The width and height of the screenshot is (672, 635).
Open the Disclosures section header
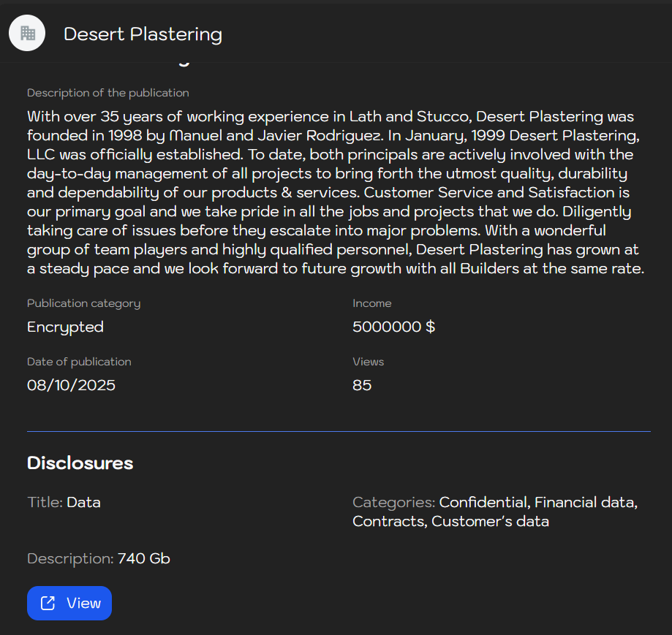coord(80,463)
